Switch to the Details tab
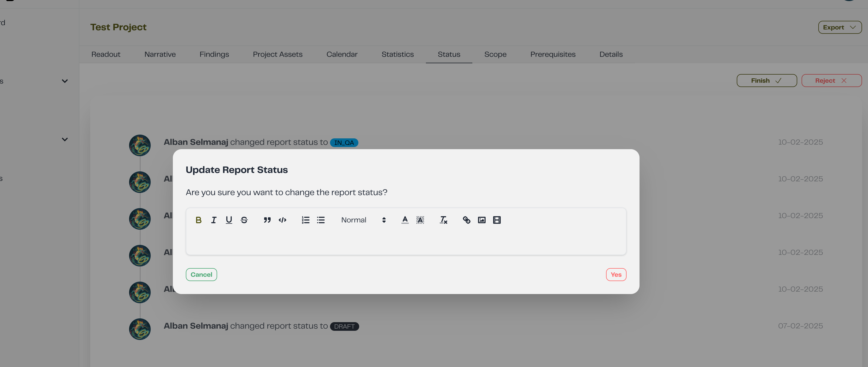 tap(611, 54)
